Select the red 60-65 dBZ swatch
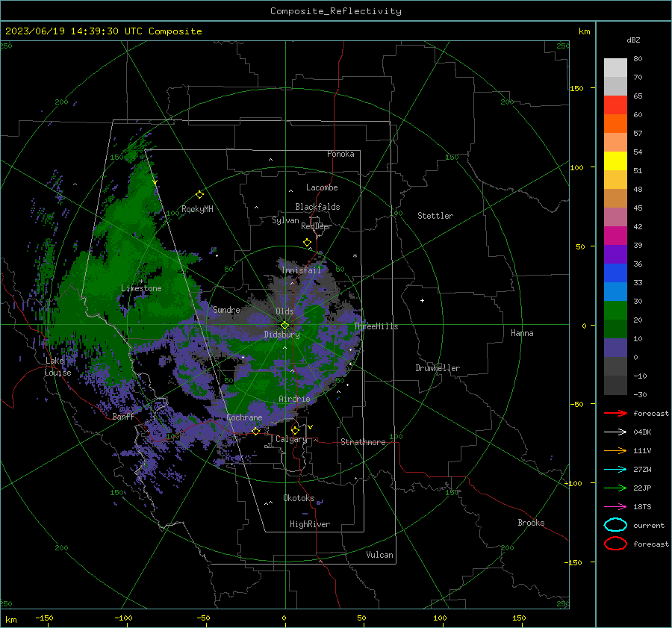 click(615, 105)
